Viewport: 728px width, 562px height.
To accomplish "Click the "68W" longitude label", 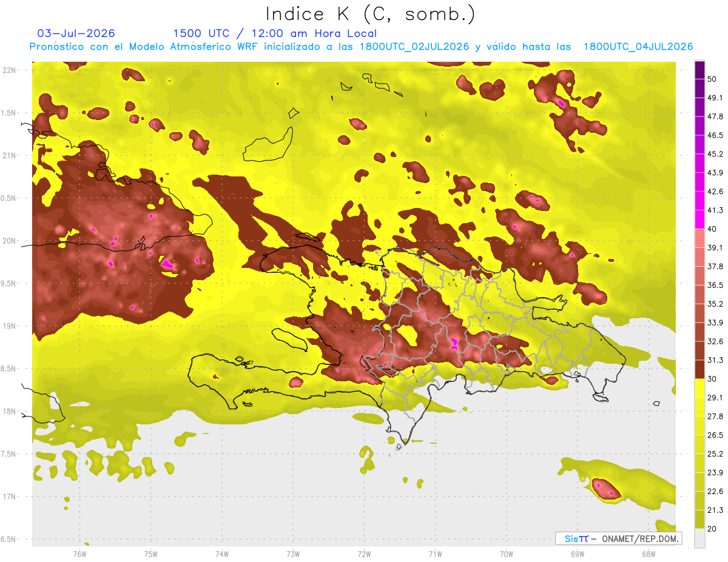I will (649, 554).
